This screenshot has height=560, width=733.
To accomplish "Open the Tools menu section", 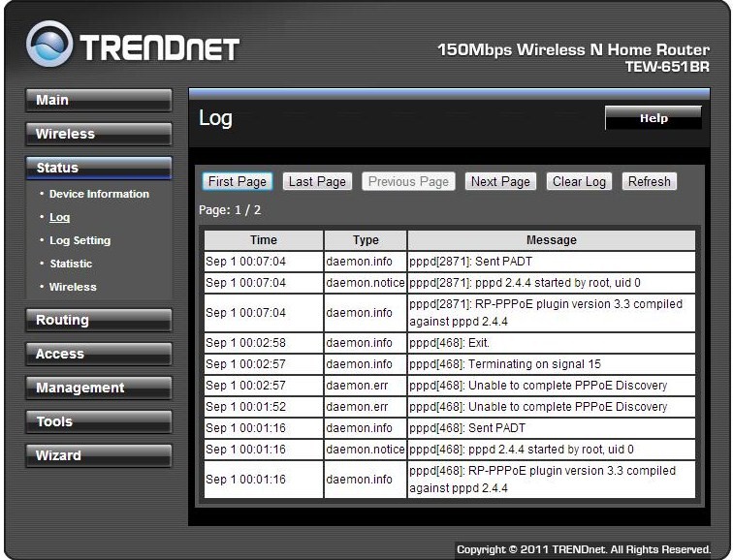I will 98,421.
